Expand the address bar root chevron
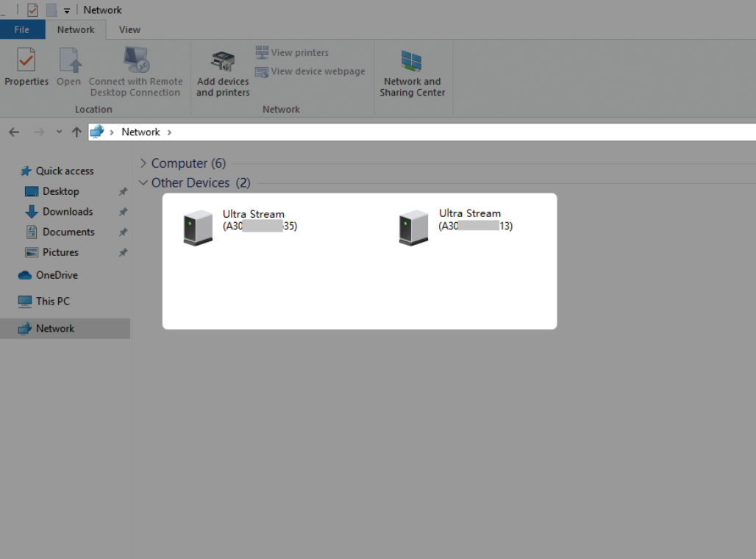 (x=112, y=132)
